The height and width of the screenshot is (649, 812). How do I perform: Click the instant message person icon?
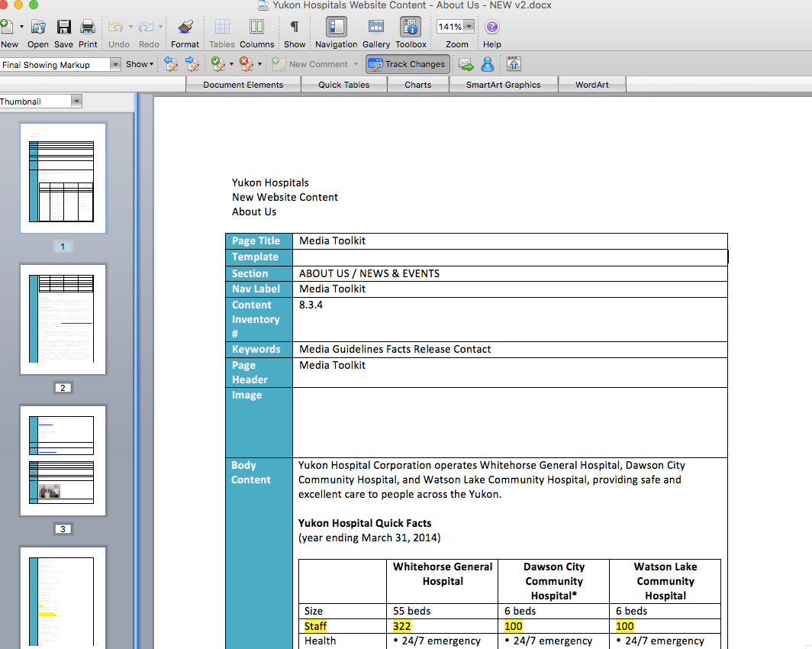(x=488, y=64)
